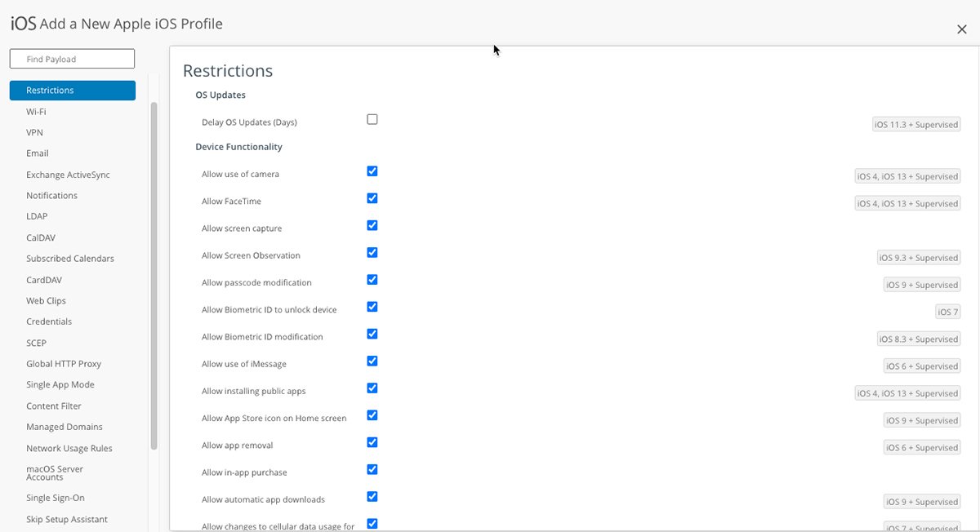This screenshot has height=532, width=980.
Task: Open the Content Filter payload
Action: 54,406
